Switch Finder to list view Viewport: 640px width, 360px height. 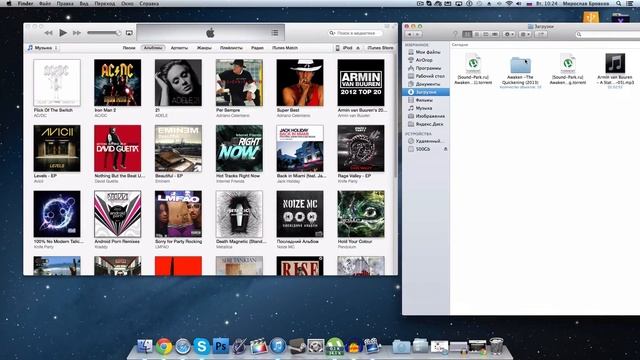click(x=477, y=34)
